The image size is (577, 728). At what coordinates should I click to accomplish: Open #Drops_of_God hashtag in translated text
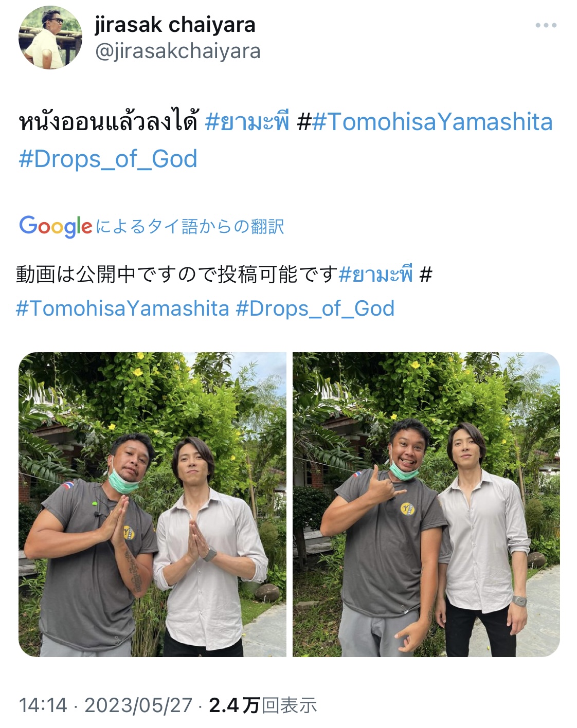point(315,308)
